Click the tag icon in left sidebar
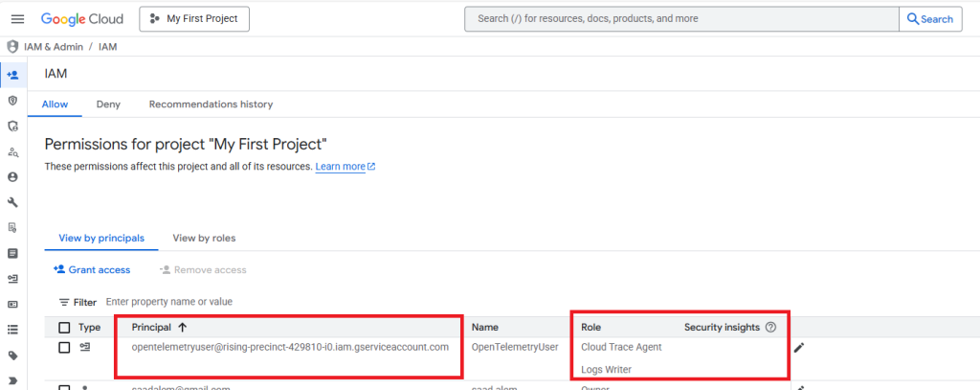 pyautogui.click(x=12, y=355)
